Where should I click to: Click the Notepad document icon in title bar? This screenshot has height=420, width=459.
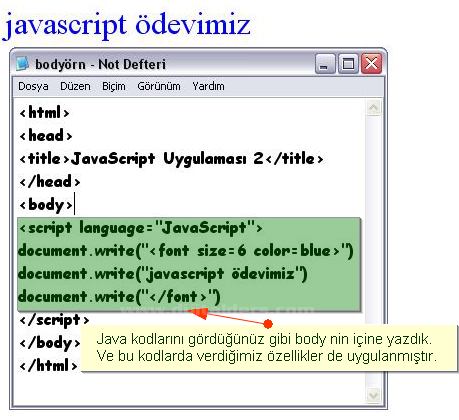22,64
